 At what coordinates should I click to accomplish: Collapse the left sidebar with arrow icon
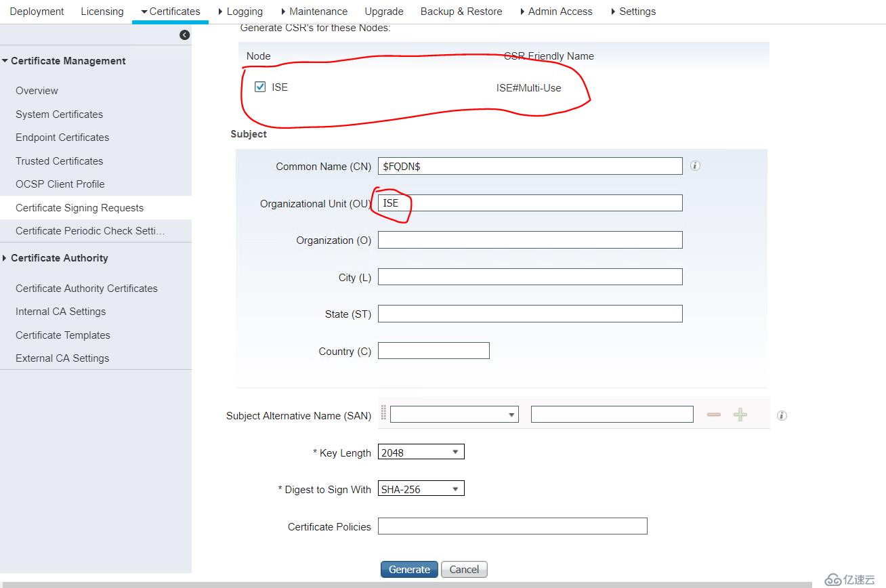(184, 35)
